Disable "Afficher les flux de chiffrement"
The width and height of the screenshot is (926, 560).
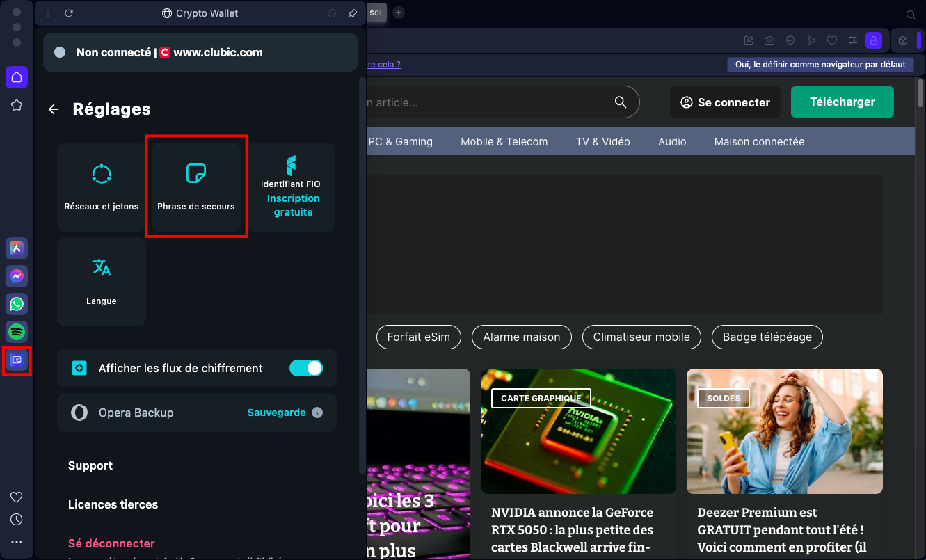coord(306,368)
